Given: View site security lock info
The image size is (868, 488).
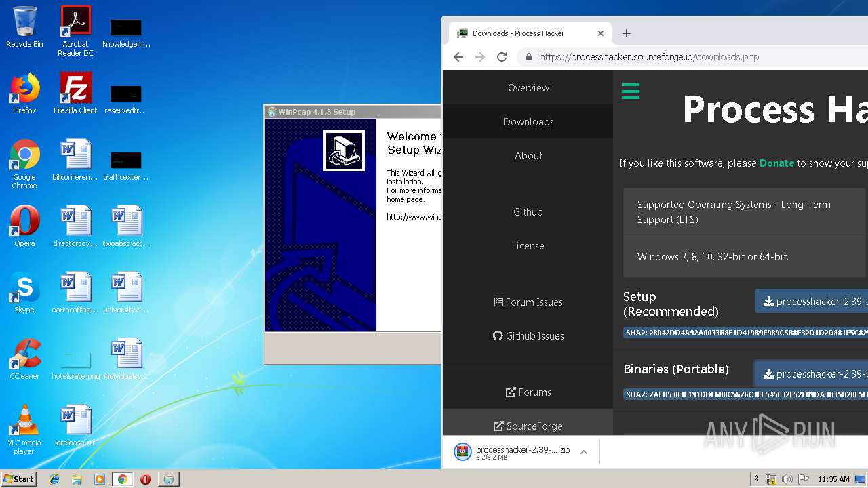Looking at the screenshot, I should (x=529, y=57).
